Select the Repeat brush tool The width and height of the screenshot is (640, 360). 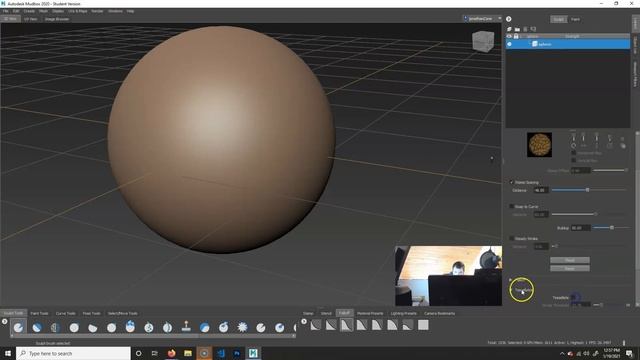[x=167, y=327]
